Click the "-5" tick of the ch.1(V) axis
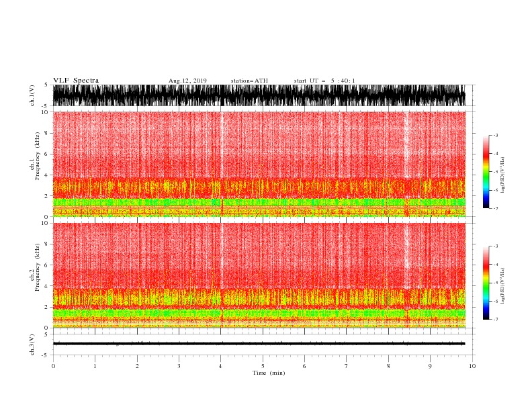Image resolution: width=532 pixels, height=411 pixels. point(45,106)
